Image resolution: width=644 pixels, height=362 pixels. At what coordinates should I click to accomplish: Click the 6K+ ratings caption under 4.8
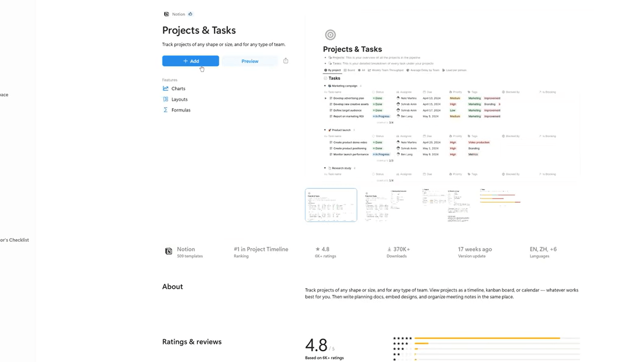(x=325, y=256)
